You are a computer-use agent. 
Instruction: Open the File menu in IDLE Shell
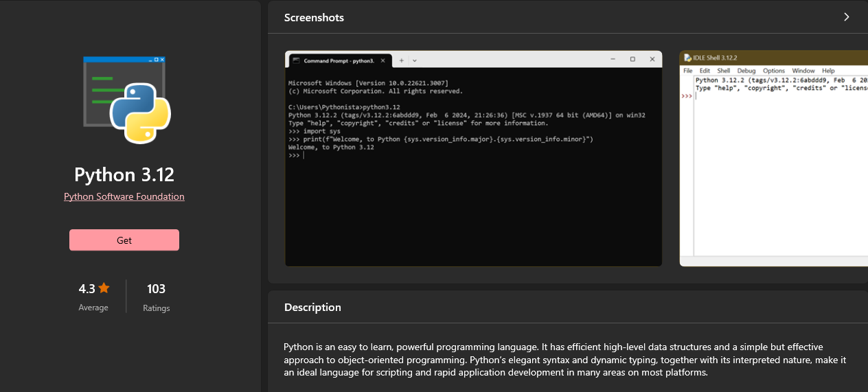[687, 71]
